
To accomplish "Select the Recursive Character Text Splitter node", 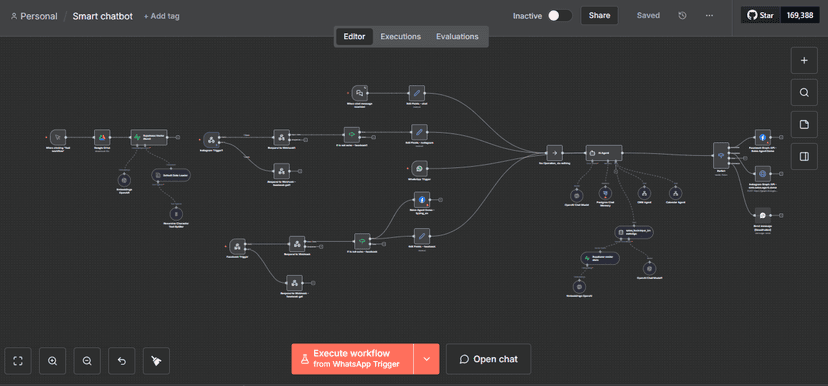I will [175, 214].
